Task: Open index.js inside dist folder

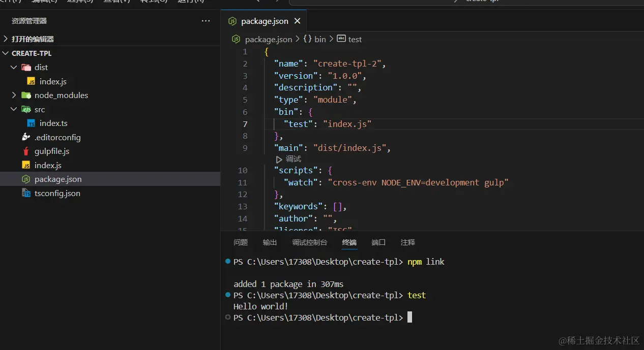Action: pyautogui.click(x=53, y=81)
